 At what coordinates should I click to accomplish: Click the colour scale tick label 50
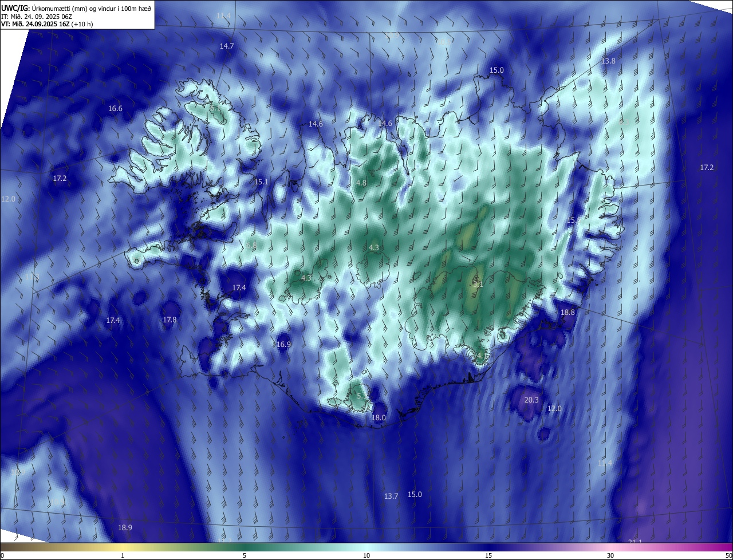(x=729, y=556)
